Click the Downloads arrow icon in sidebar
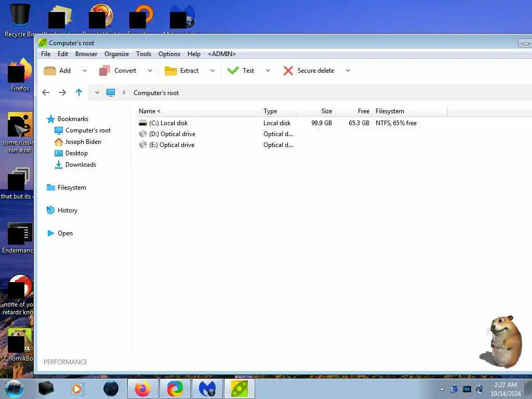532x399 pixels. (x=59, y=165)
